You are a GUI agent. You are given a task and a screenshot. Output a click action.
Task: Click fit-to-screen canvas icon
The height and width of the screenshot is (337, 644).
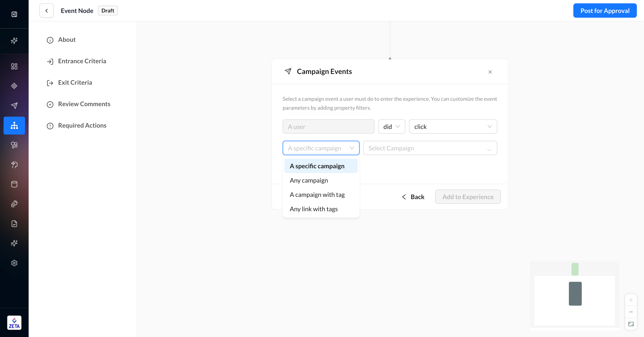(631, 324)
